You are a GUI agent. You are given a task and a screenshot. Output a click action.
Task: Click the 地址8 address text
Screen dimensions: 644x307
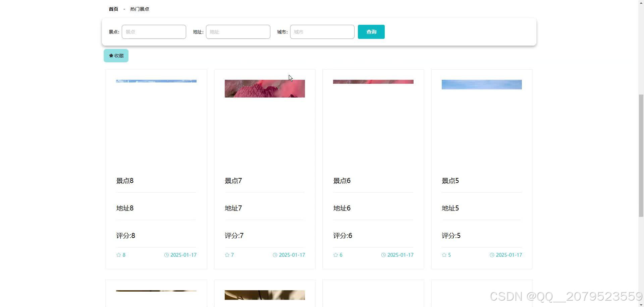(125, 208)
